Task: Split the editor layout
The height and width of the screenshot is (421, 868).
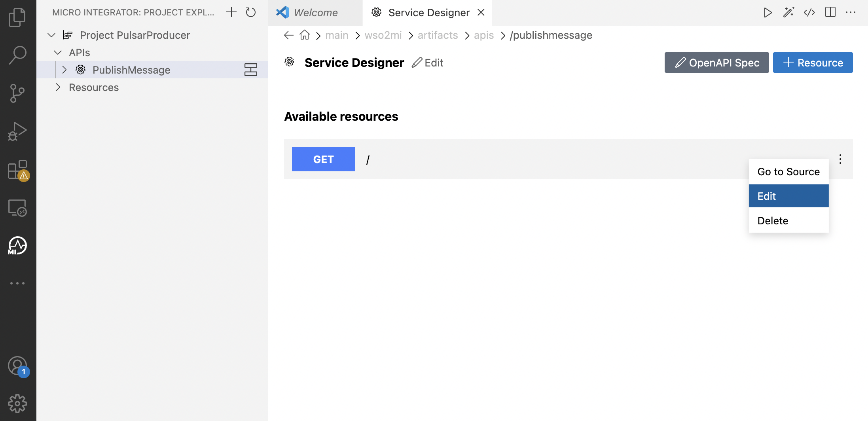Action: pyautogui.click(x=830, y=13)
